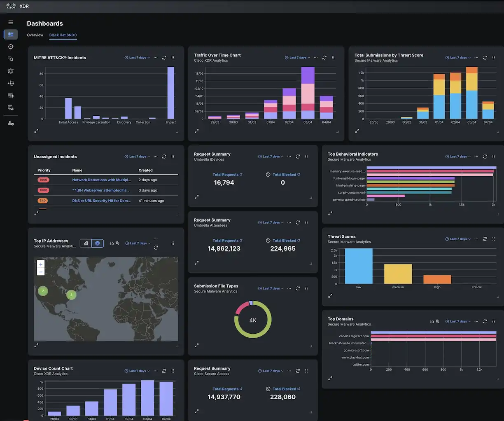Open Last 7 days filter on Threat Scores
This screenshot has width=504, height=421.
point(457,239)
